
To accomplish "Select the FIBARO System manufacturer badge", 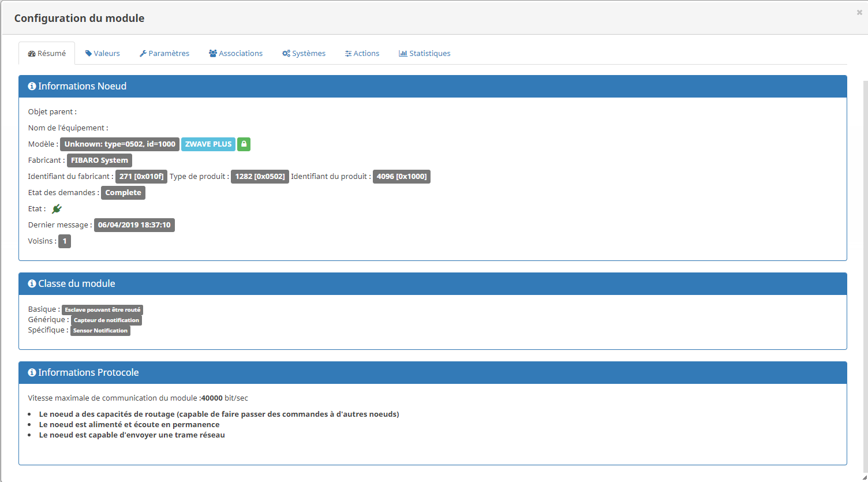I will click(x=99, y=160).
